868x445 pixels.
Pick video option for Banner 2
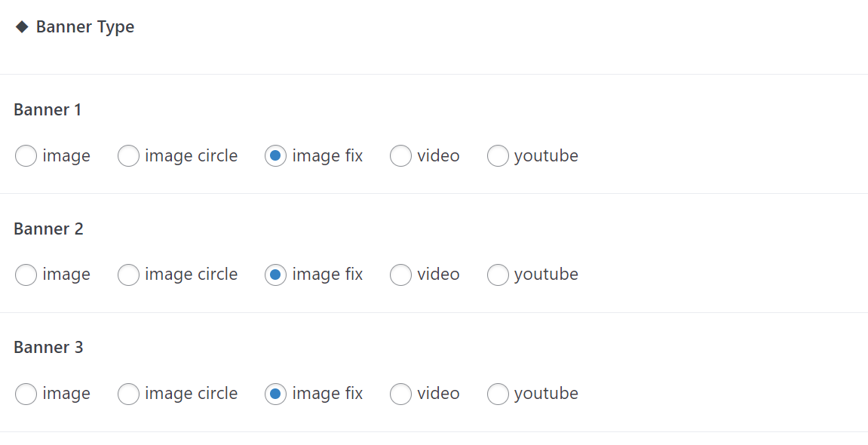[x=400, y=275]
